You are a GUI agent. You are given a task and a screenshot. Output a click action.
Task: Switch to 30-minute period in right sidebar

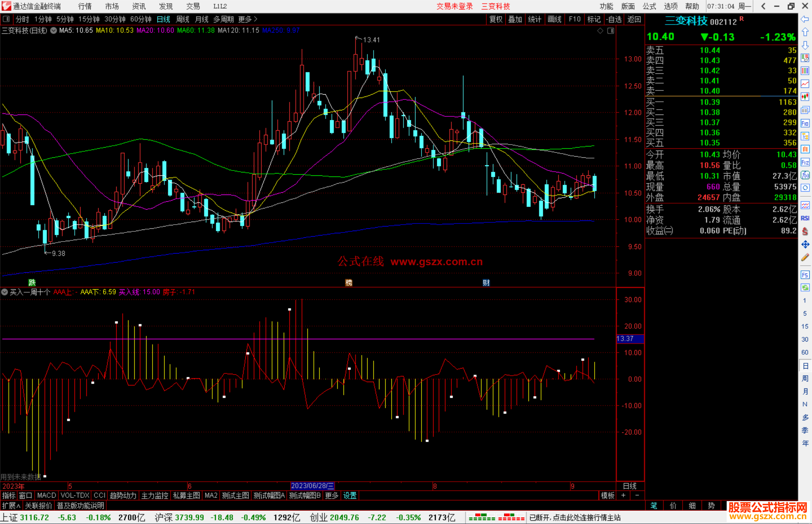tap(804, 339)
